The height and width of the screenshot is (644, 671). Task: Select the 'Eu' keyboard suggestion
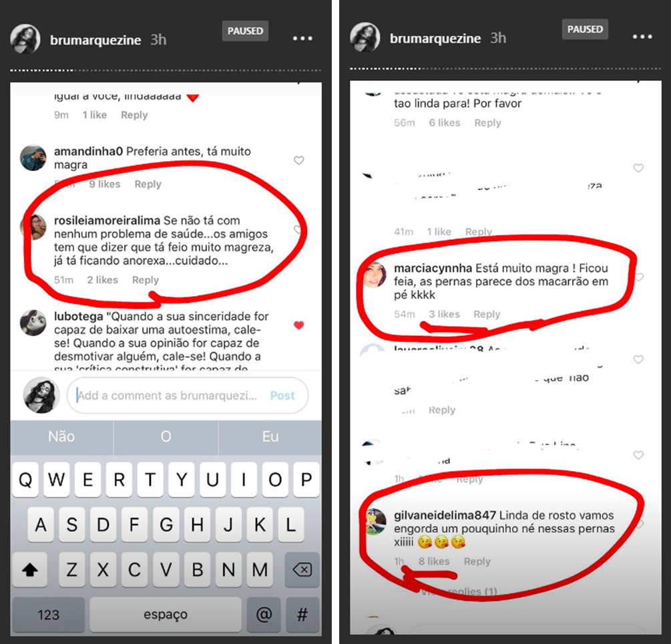pos(270,437)
